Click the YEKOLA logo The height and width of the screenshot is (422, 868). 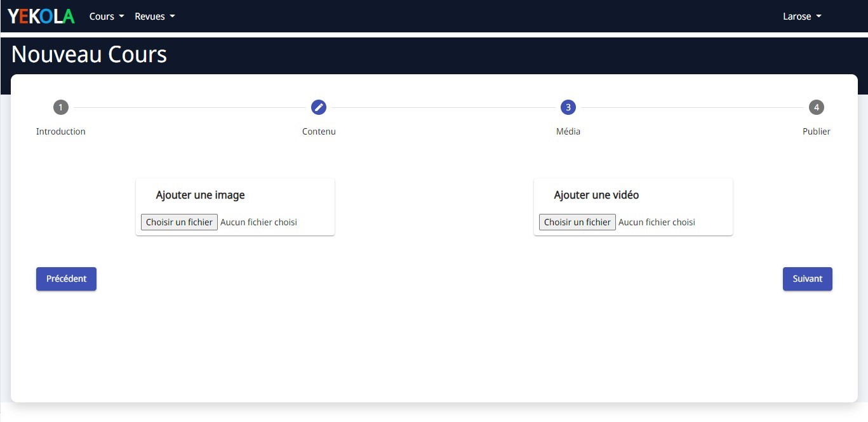41,16
